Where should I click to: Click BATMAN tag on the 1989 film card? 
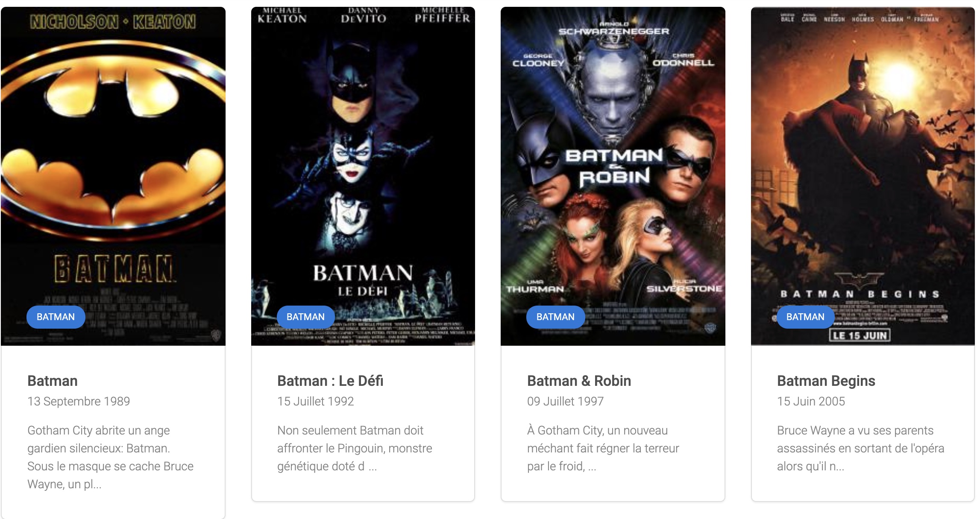(56, 317)
